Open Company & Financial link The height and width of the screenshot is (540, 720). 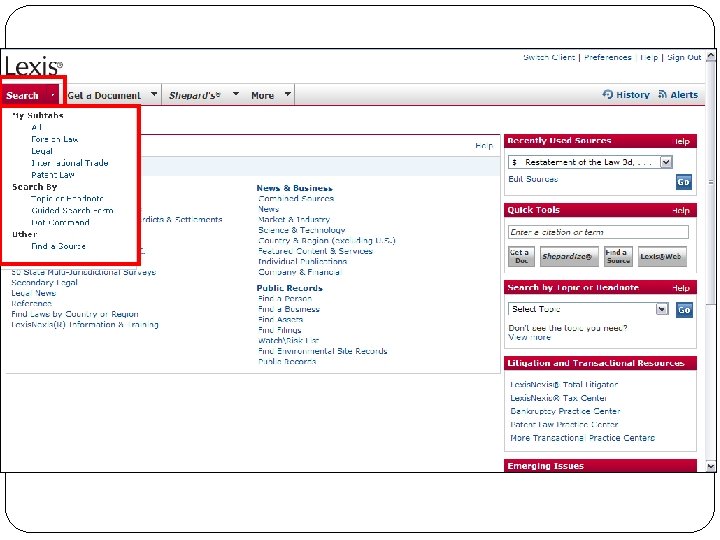click(x=299, y=272)
